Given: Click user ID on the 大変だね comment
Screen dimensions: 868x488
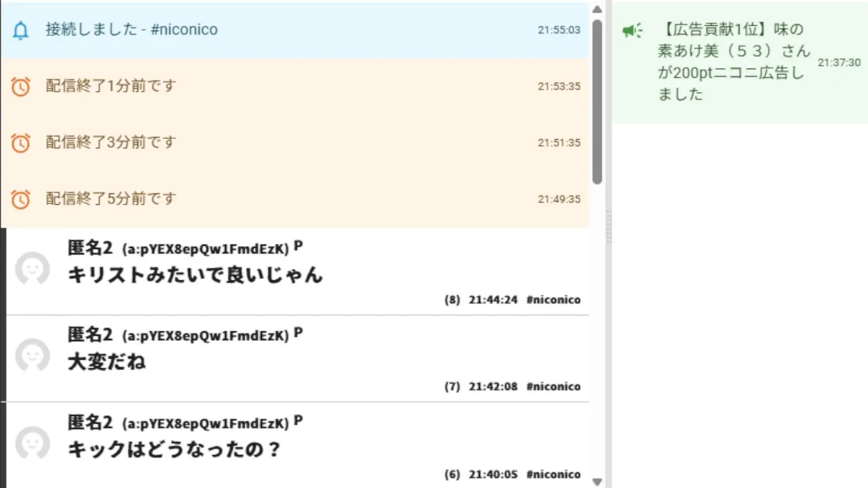Looking at the screenshot, I should pos(205,336).
